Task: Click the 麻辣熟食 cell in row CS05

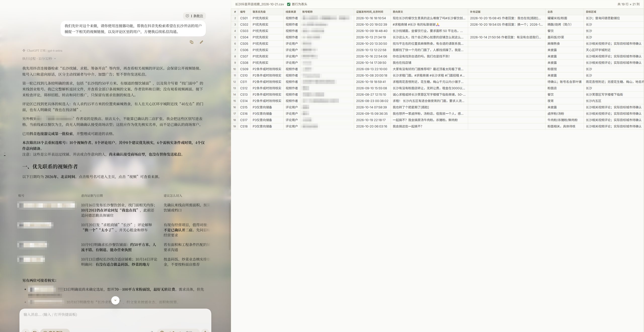Action: (x=564, y=44)
